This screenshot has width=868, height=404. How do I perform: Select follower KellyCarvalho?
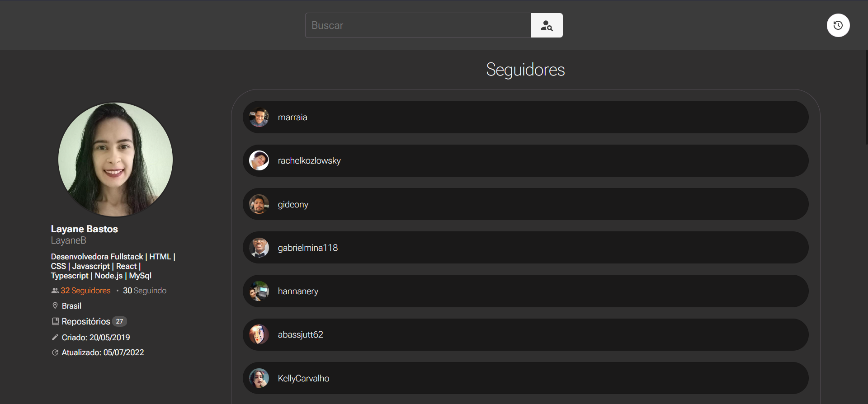[x=525, y=378]
